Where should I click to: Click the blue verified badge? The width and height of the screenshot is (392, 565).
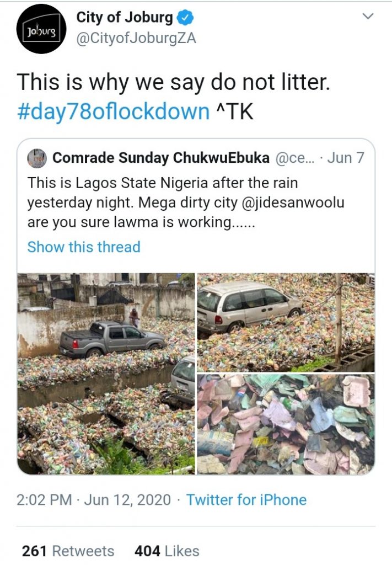186,18
